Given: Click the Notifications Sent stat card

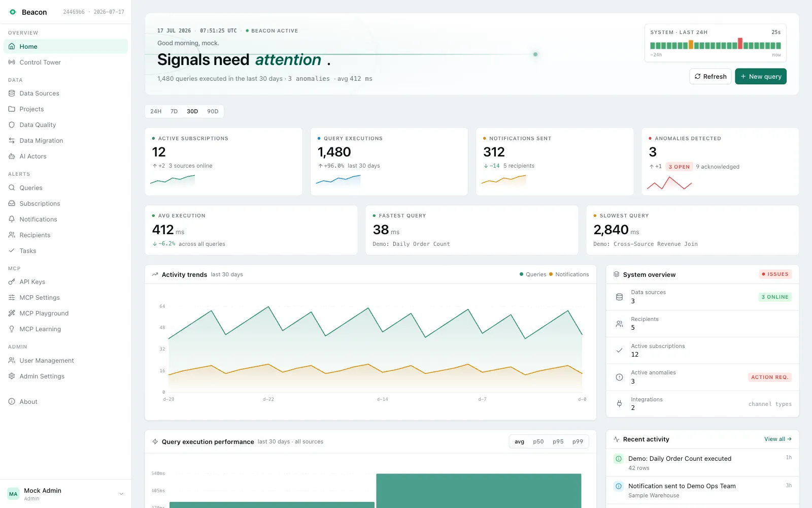Looking at the screenshot, I should point(555,162).
